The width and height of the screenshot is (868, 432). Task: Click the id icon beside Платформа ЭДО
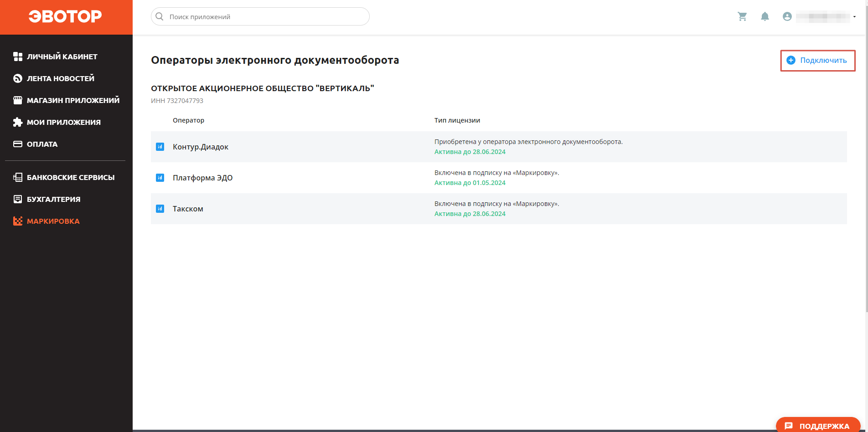point(160,178)
